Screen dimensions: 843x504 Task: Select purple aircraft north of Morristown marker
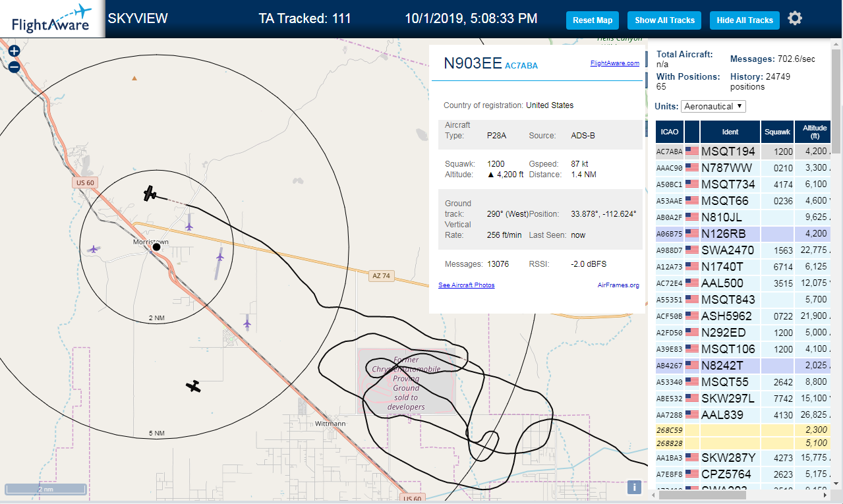(x=189, y=226)
